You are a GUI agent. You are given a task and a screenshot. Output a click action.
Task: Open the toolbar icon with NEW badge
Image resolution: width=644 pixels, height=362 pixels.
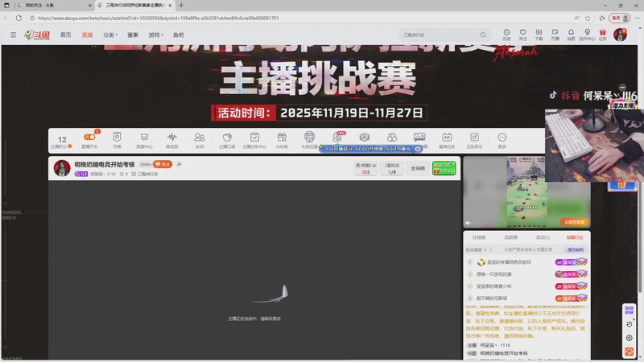(337, 137)
